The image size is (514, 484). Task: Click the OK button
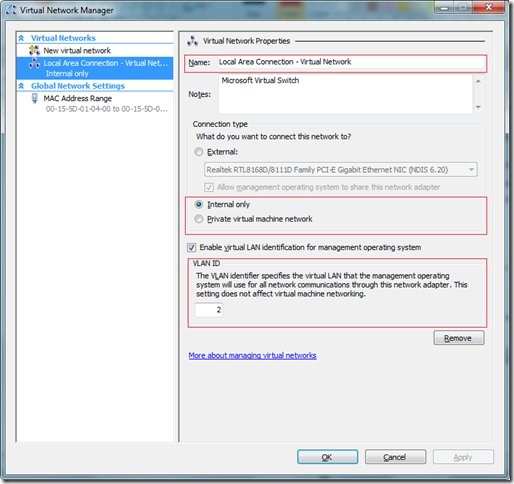(327, 457)
